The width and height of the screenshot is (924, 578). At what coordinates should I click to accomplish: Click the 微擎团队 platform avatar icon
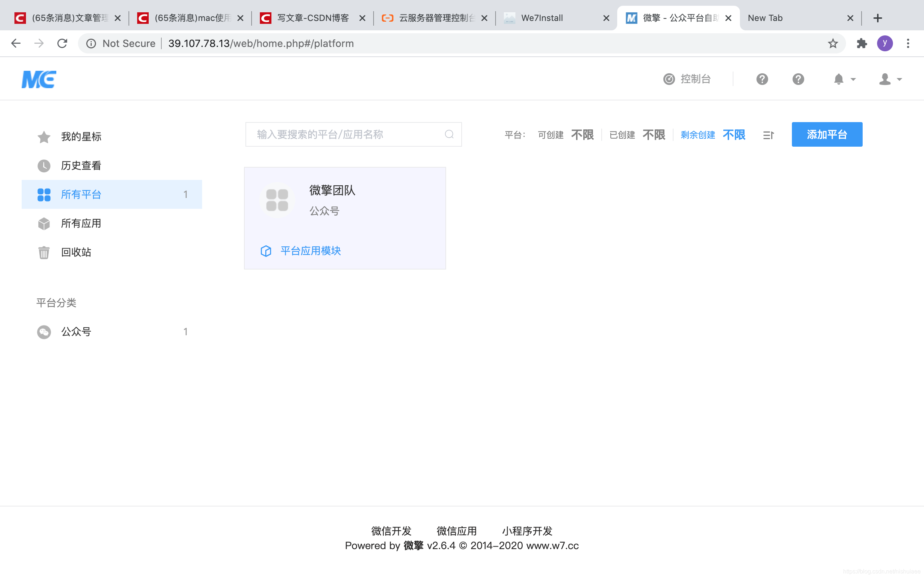(x=277, y=200)
